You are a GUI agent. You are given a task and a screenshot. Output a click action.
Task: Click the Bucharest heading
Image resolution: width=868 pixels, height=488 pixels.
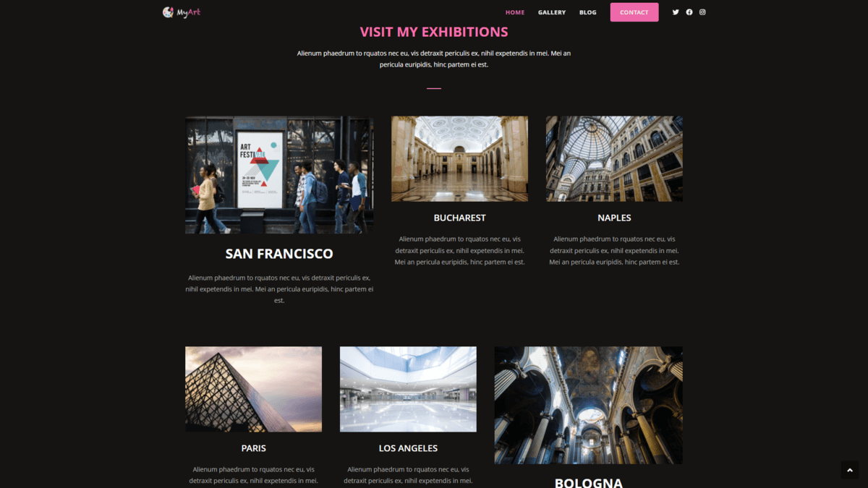click(x=459, y=218)
